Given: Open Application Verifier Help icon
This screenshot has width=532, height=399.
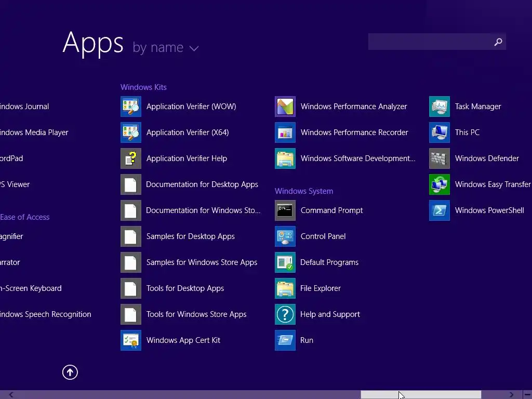Looking at the screenshot, I should pyautogui.click(x=130, y=158).
